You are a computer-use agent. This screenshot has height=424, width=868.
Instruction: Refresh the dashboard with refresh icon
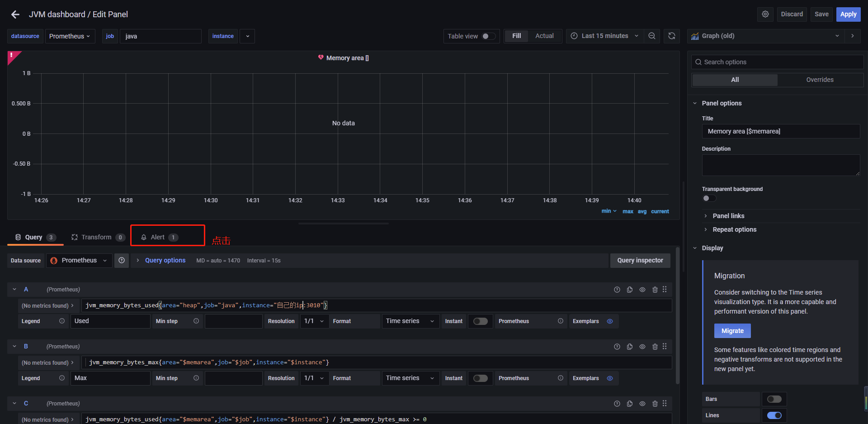672,36
